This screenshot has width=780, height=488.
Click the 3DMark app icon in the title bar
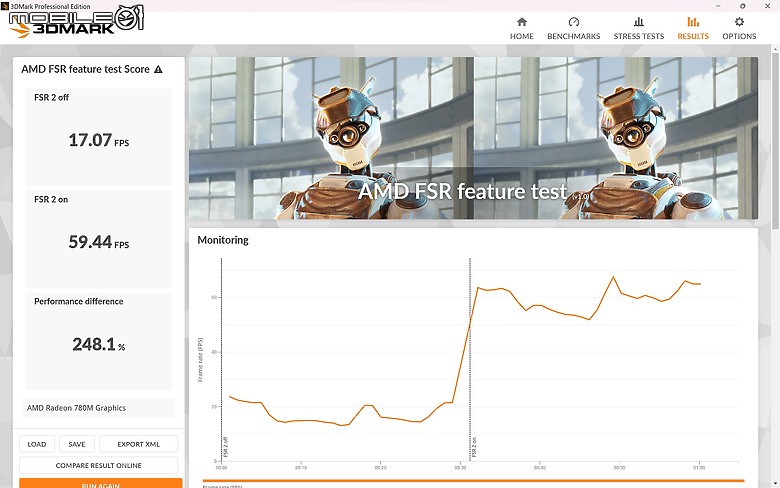pyautogui.click(x=5, y=6)
